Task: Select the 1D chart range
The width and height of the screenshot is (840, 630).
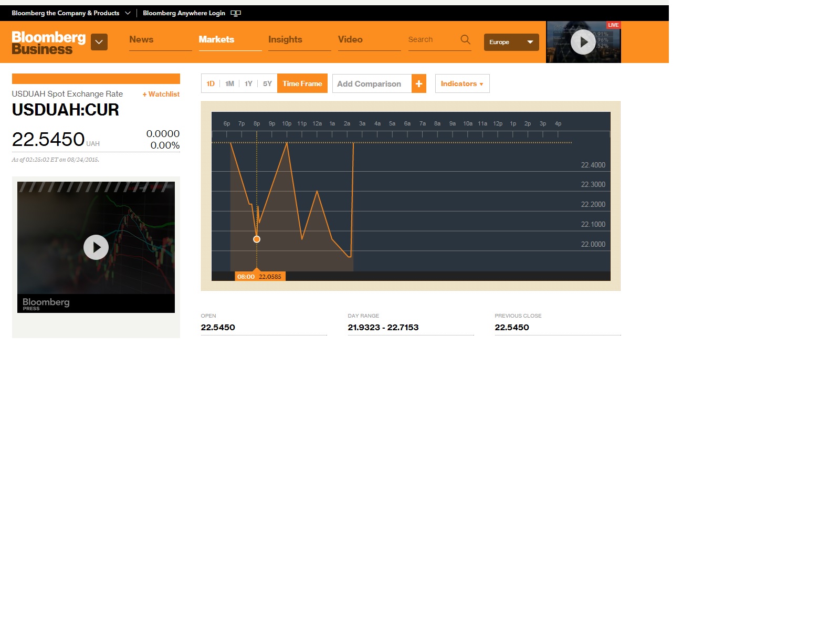Action: (x=211, y=83)
